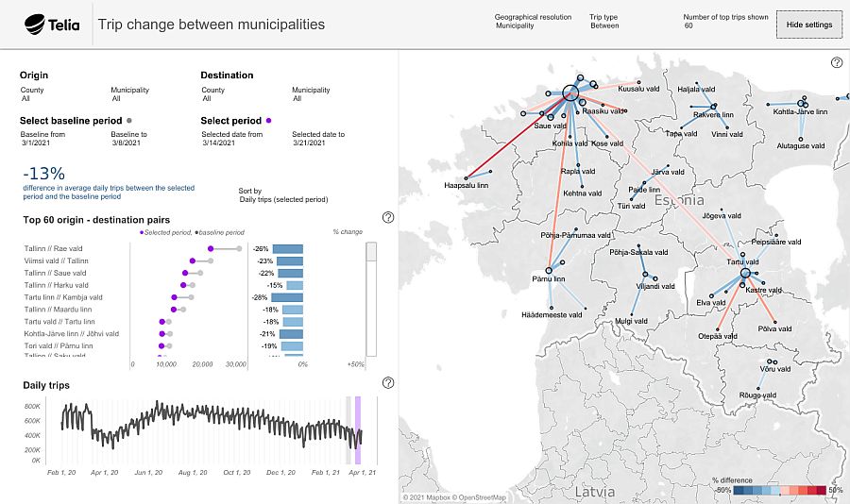This screenshot has width=850, height=504.
Task: Click Hide settings button
Action: tap(809, 25)
